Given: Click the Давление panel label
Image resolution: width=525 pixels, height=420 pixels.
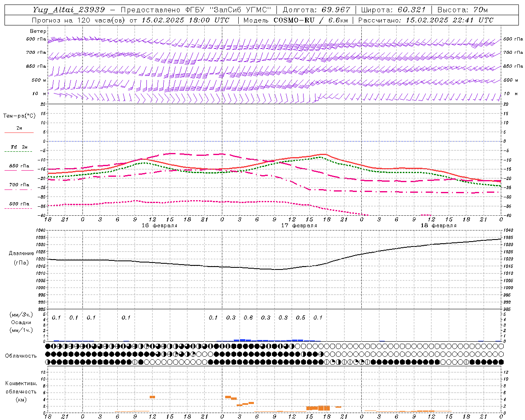Looking at the screenshot, I should point(21,253).
